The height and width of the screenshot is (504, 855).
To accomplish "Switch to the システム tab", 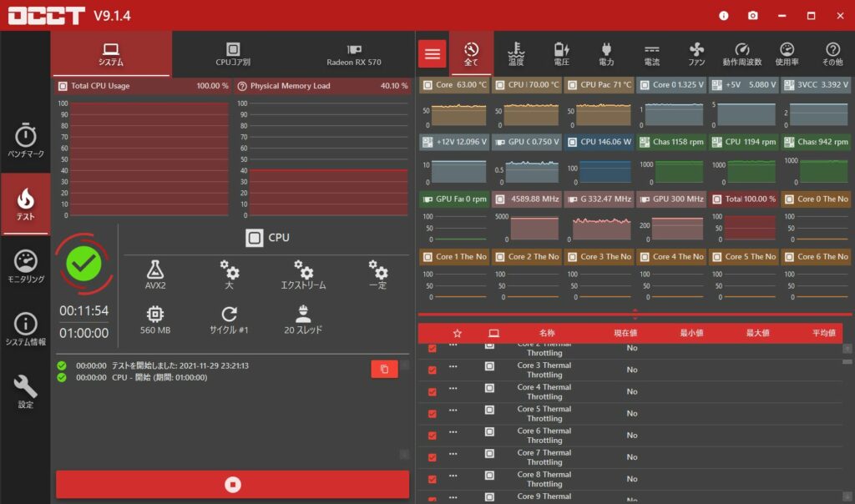I will point(111,54).
